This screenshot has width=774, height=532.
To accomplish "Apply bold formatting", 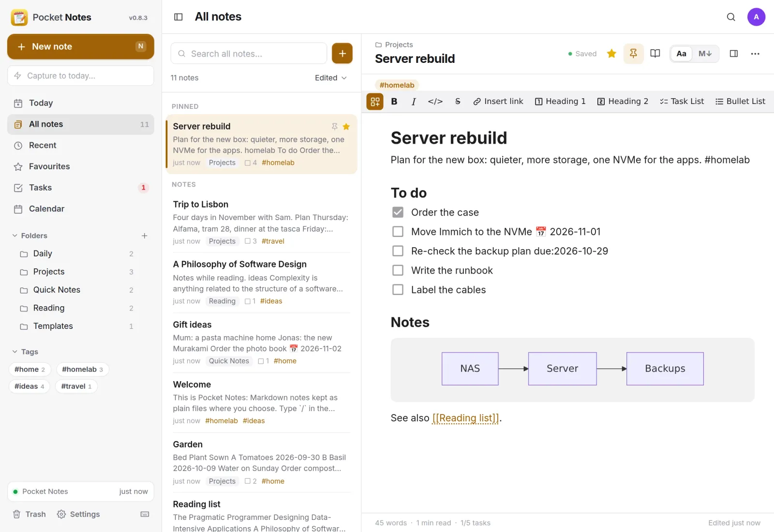I will [394, 102].
